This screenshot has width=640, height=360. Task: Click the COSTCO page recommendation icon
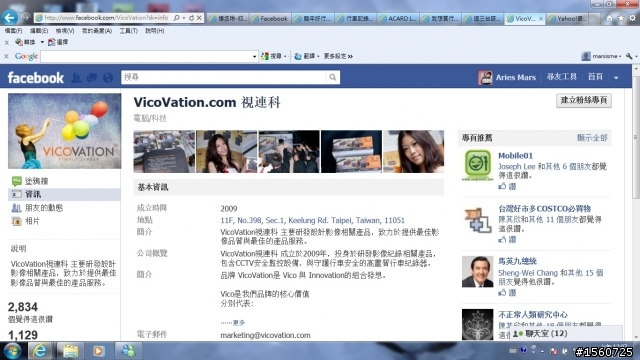coord(478,220)
